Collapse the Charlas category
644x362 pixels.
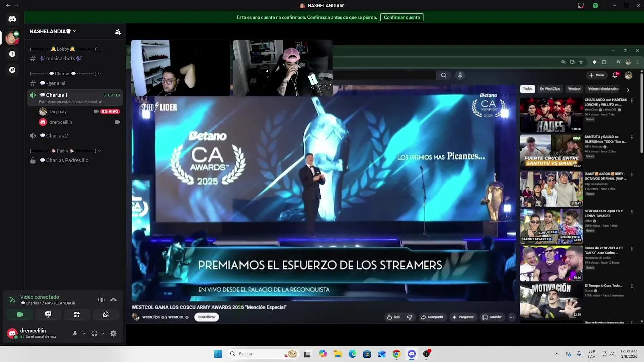(65, 73)
